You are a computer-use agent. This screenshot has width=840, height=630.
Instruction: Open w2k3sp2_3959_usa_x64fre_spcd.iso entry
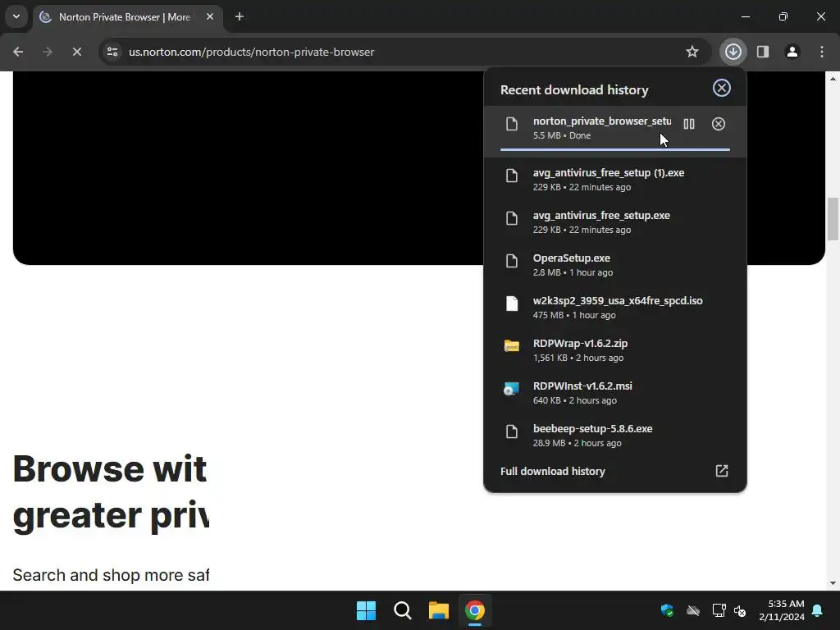tap(615, 308)
